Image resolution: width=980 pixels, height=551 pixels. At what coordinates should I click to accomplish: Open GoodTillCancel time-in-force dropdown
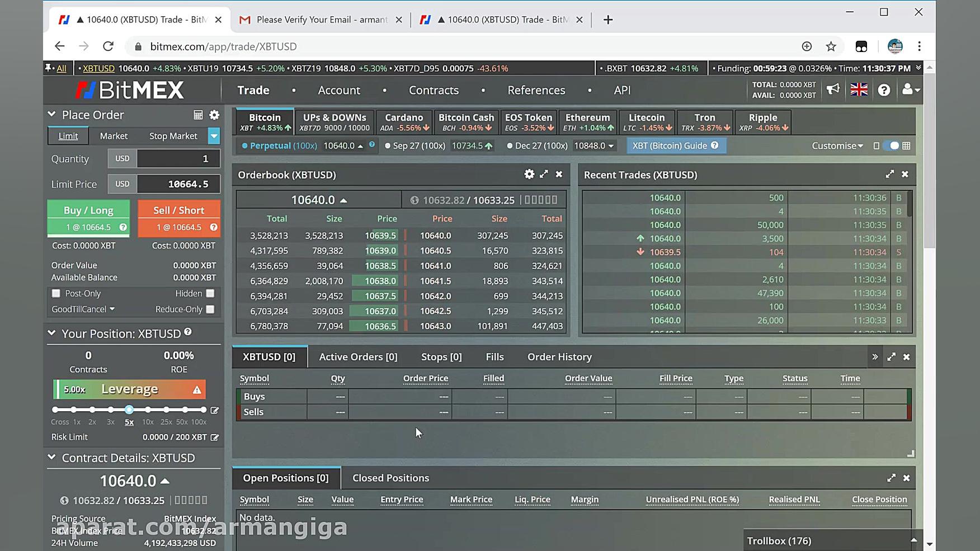83,309
